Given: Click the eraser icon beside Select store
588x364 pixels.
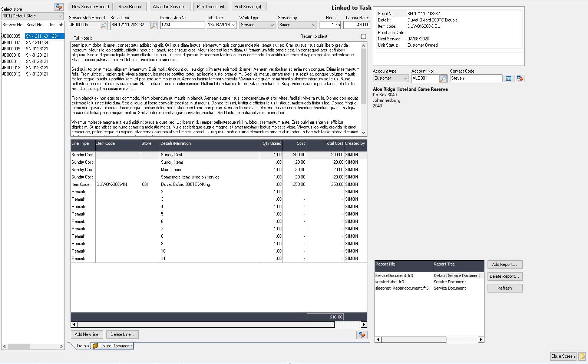Looking at the screenshot, I should click(x=59, y=7).
